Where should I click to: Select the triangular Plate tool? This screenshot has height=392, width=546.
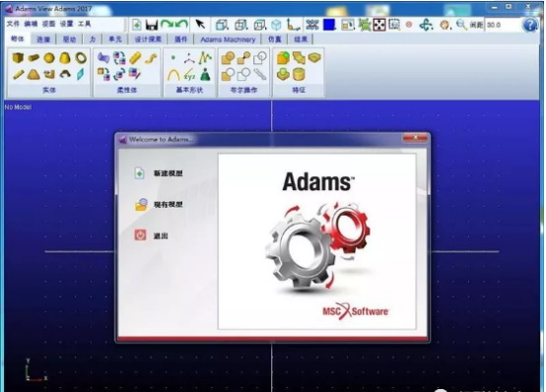coord(34,74)
